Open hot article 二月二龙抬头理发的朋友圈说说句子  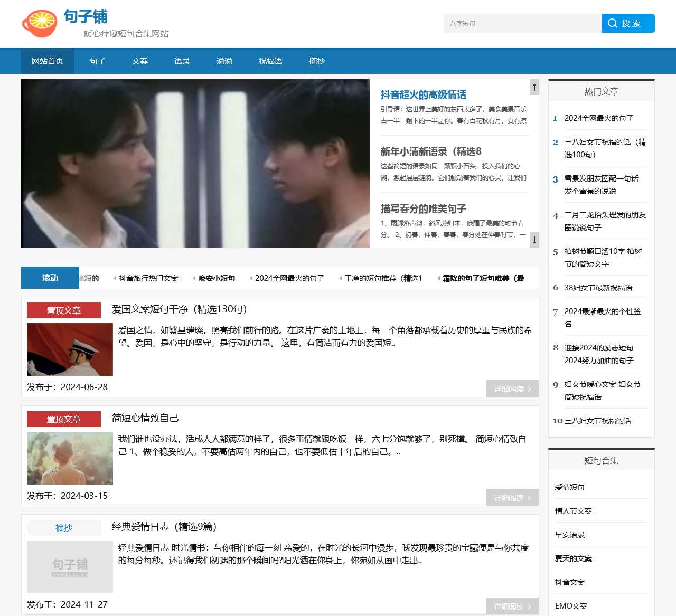(x=605, y=221)
